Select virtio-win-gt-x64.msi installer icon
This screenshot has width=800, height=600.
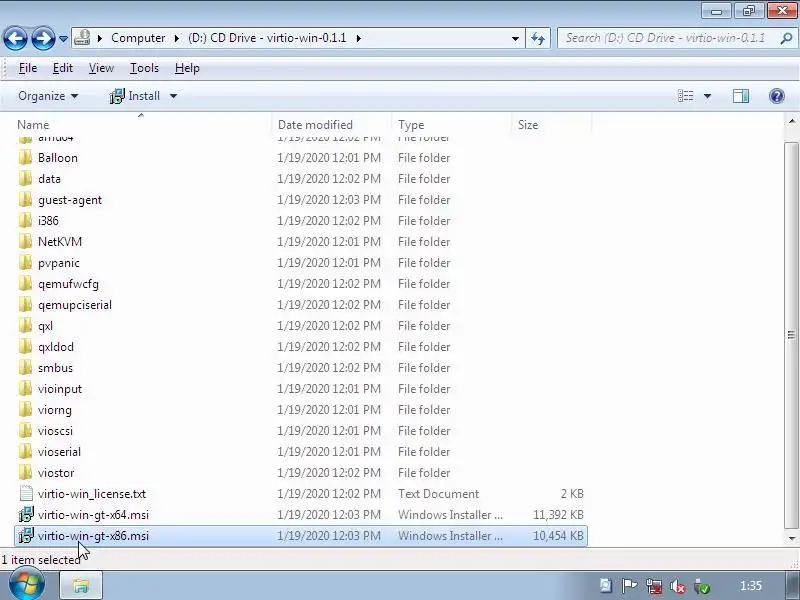pos(26,514)
